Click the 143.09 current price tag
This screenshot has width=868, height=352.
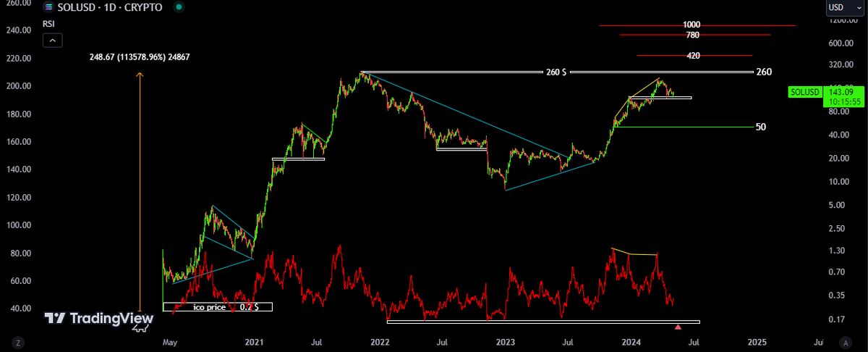pos(840,92)
